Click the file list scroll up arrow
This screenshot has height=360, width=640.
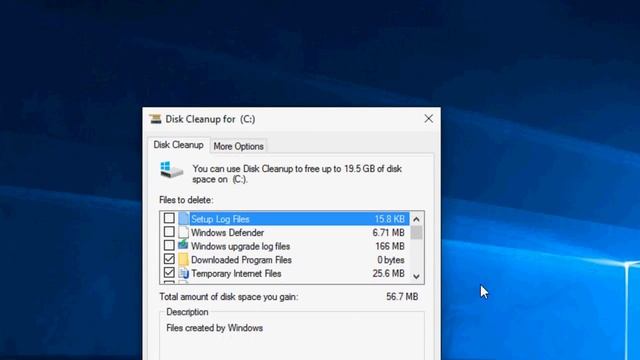click(x=416, y=219)
